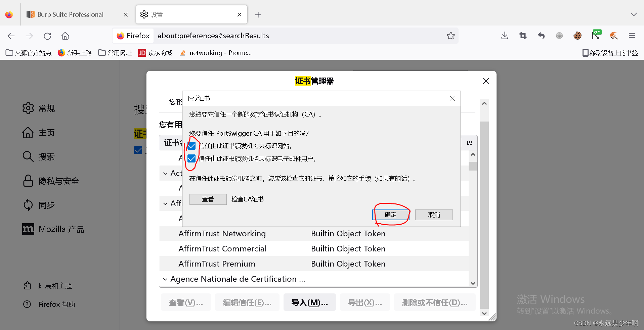Open the downloads panel icon
The height and width of the screenshot is (330, 644).
pos(505,36)
